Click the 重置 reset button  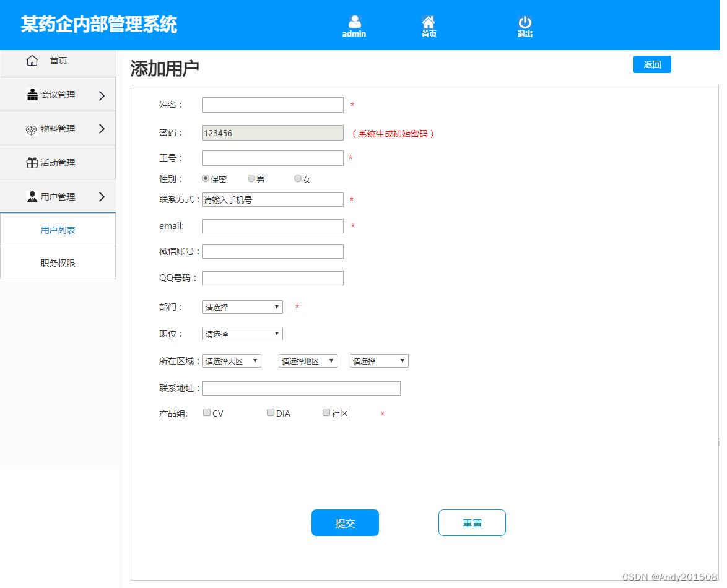coord(472,522)
